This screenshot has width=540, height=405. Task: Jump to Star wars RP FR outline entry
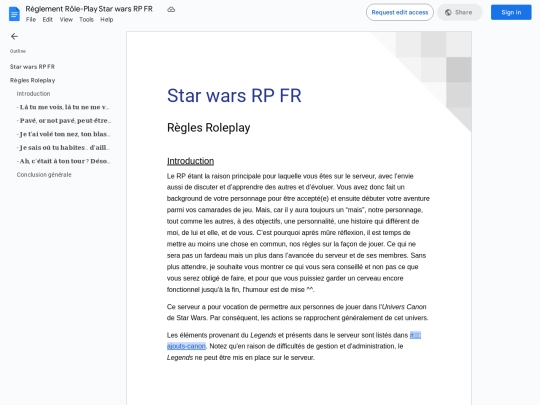click(32, 67)
